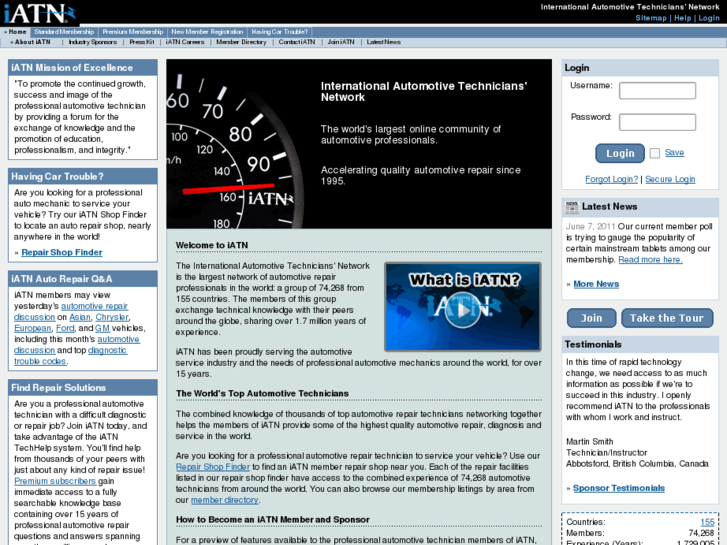
Task: Open Join iATN submenu item
Action: (341, 42)
